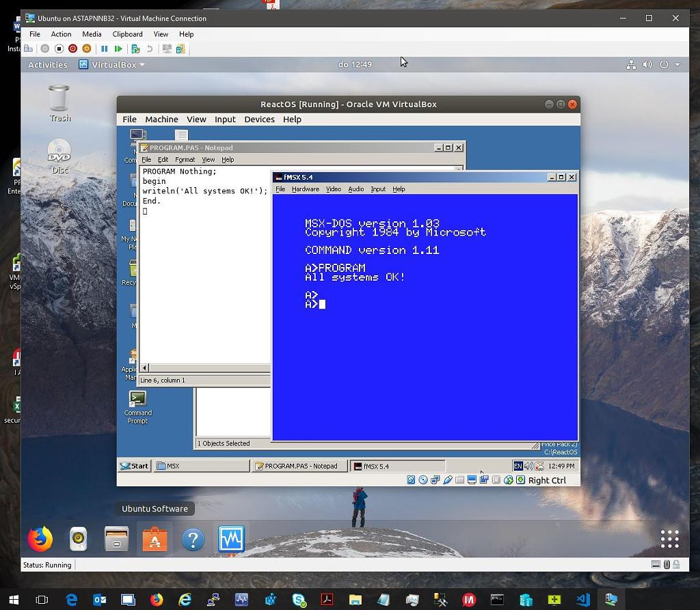Open the Hardware menu in fMSX

click(306, 189)
